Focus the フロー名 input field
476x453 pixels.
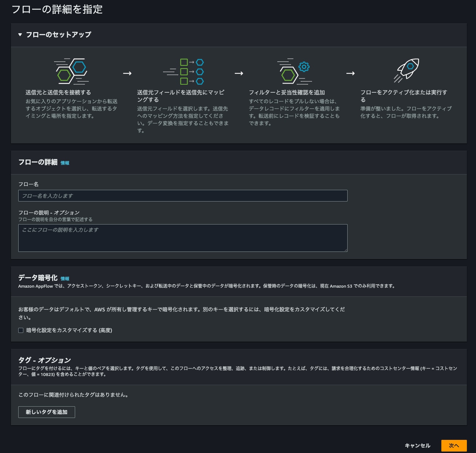(x=183, y=196)
